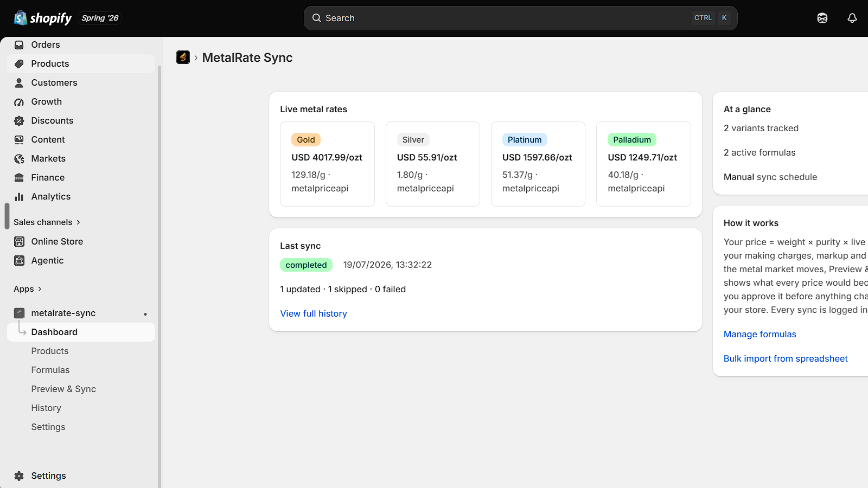Open Products under metalrate-sync app
Image resolution: width=868 pixels, height=488 pixels.
[81, 351]
